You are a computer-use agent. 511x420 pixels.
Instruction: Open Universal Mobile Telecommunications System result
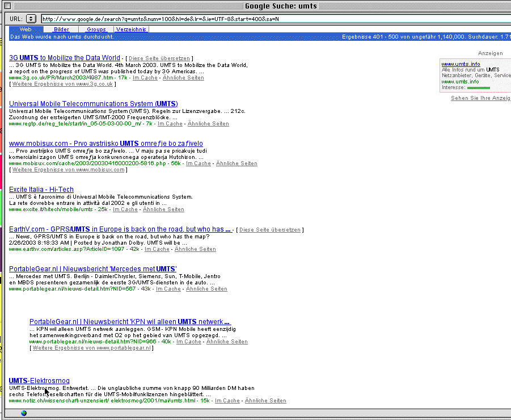pos(93,104)
